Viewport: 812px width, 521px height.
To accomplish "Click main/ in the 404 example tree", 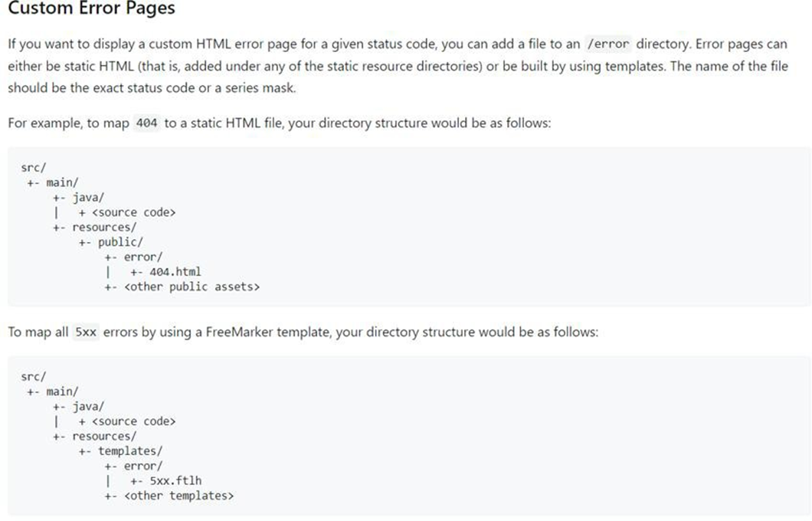I will (x=62, y=182).
